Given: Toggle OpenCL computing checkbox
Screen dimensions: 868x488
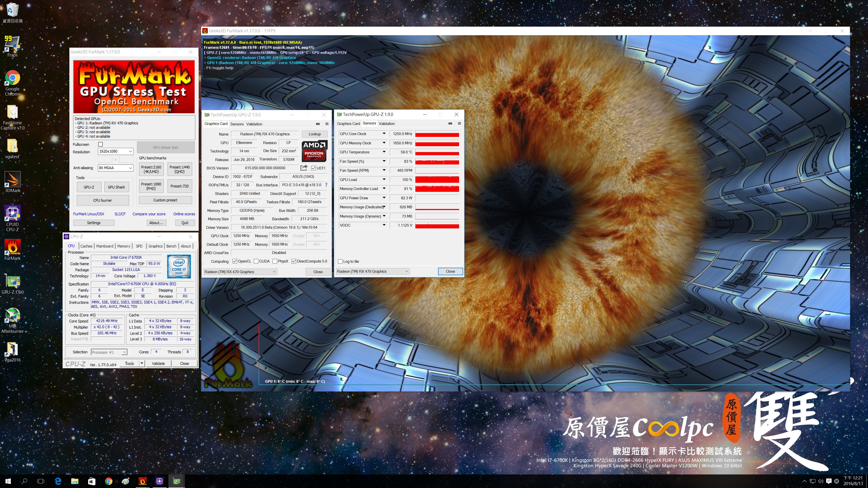Looking at the screenshot, I should coord(235,261).
